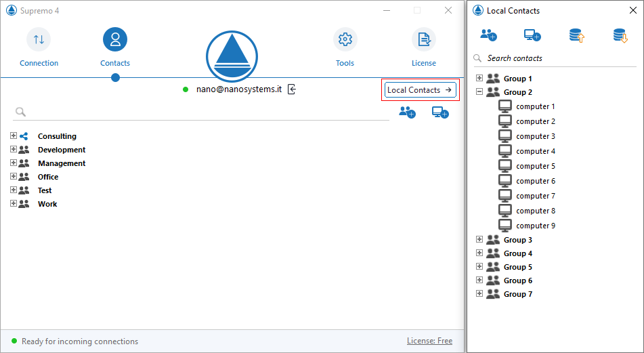Select computer 7 label

point(536,196)
